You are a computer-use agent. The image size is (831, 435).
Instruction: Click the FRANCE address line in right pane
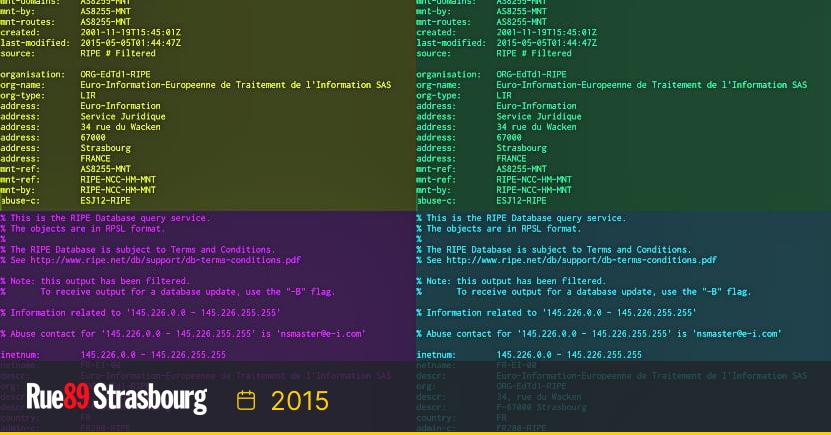point(511,158)
